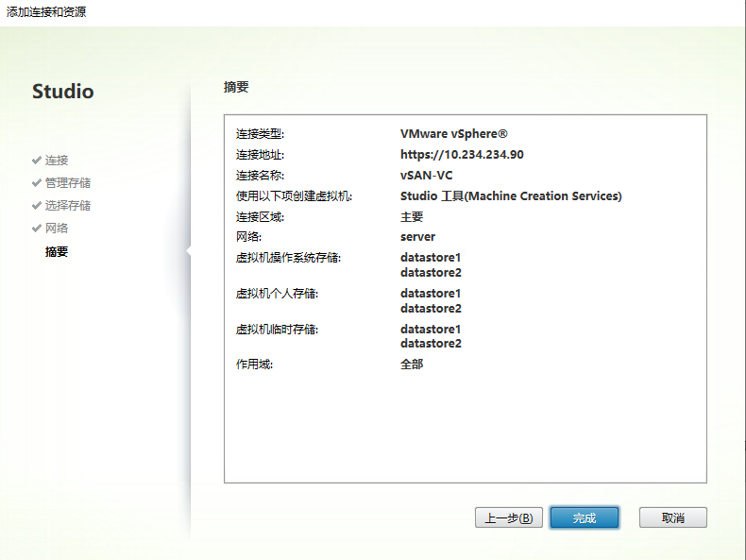The height and width of the screenshot is (560, 746).
Task: Click the checkmark icon beside 连接
Action: [36, 161]
